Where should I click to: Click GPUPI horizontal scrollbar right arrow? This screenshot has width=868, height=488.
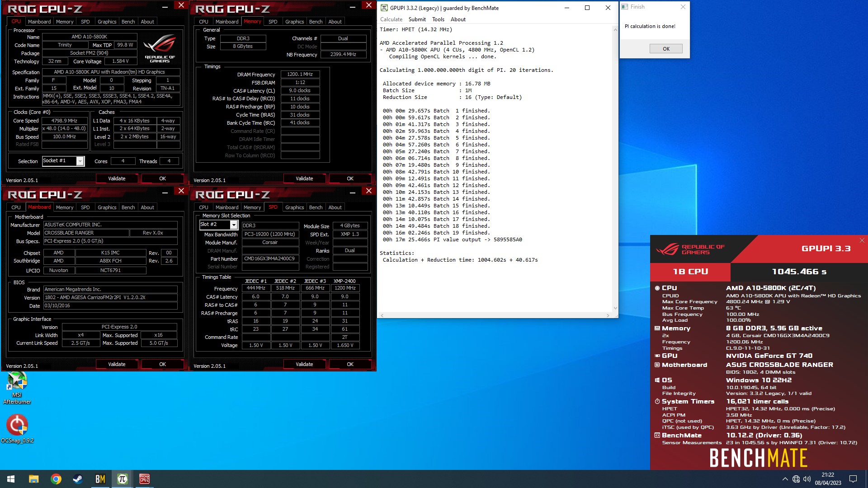coord(608,315)
